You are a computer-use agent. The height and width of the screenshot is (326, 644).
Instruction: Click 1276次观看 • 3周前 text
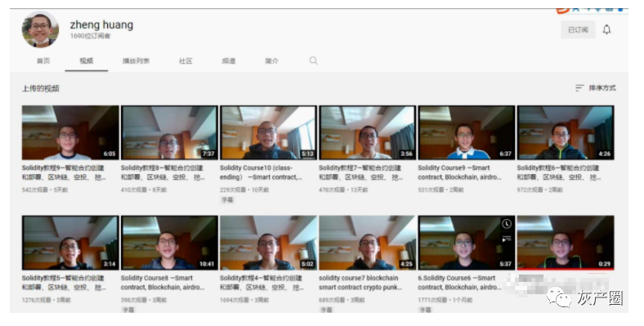coord(47,300)
